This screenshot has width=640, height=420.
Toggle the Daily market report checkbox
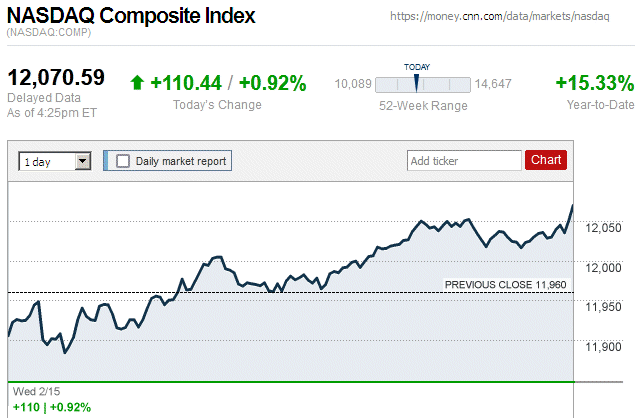[123, 160]
